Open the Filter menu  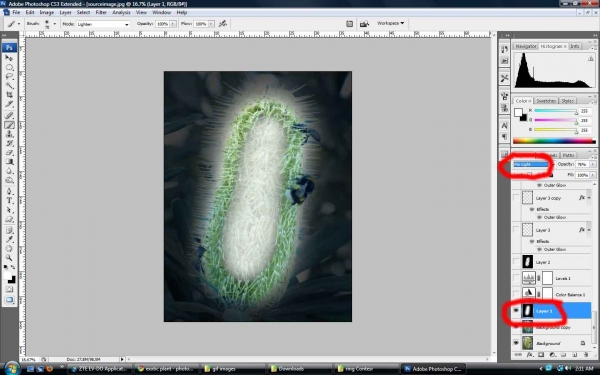tap(101, 13)
